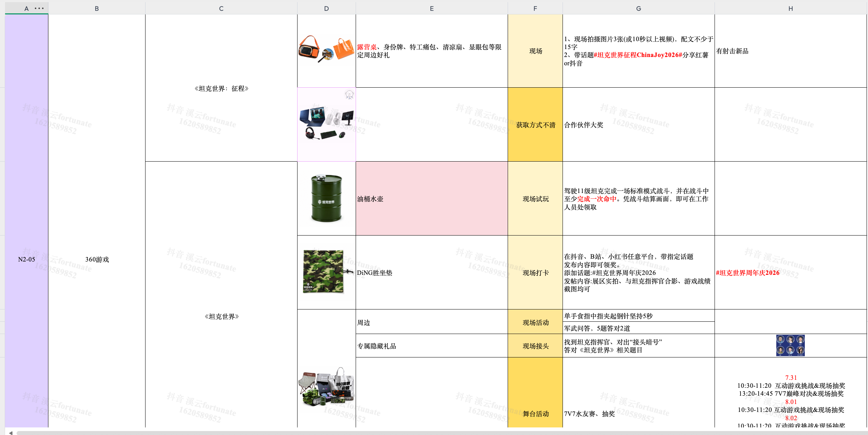
Task: Select the 现场打卡 cell
Action: point(535,272)
